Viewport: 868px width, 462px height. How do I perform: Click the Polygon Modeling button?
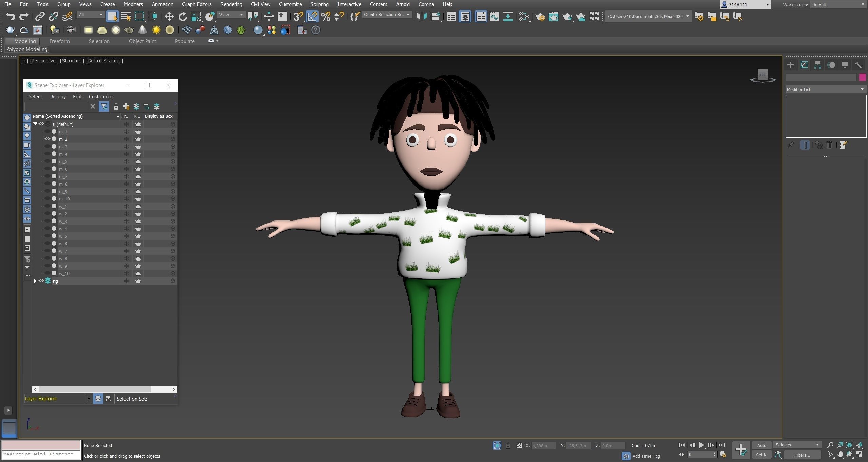[x=27, y=49]
